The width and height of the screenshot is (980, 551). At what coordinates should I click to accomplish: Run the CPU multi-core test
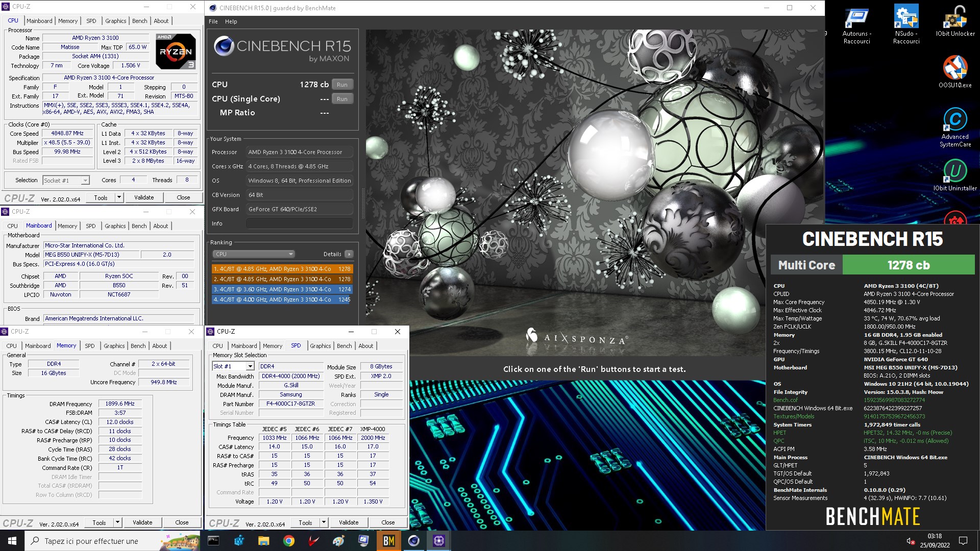[x=342, y=85]
